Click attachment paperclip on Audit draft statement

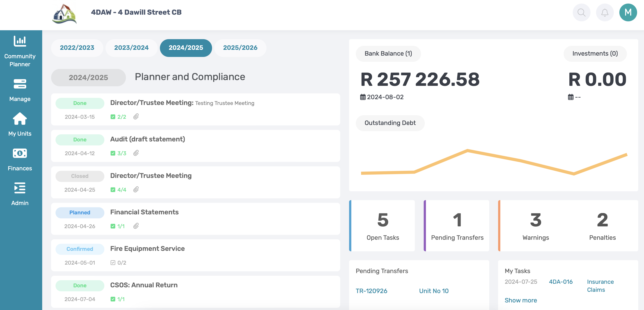pos(136,153)
